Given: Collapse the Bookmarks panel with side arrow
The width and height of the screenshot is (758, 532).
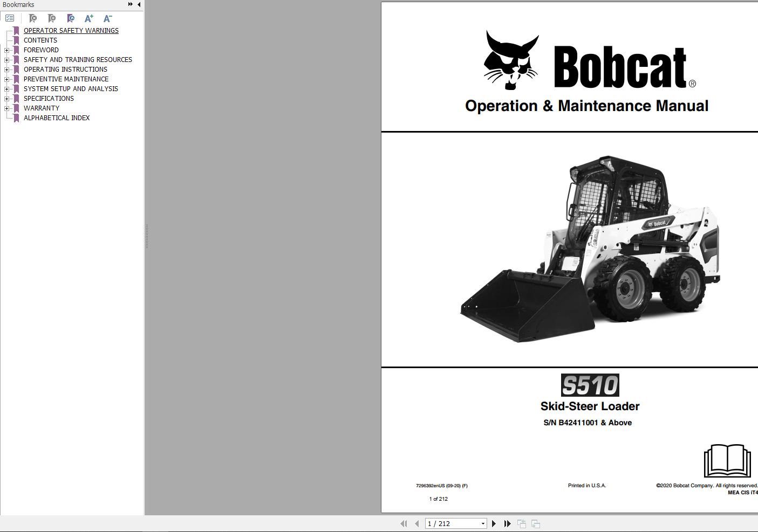Looking at the screenshot, I should pyautogui.click(x=138, y=4).
